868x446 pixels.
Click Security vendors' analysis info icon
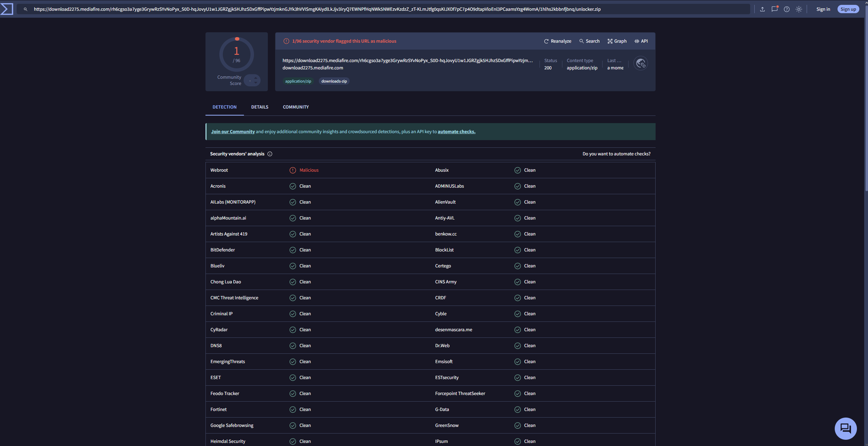(x=270, y=154)
